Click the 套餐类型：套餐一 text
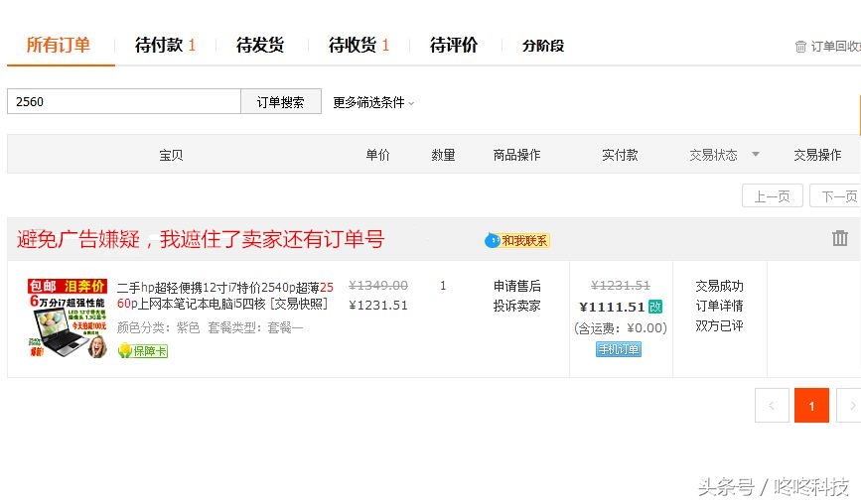 255,328
